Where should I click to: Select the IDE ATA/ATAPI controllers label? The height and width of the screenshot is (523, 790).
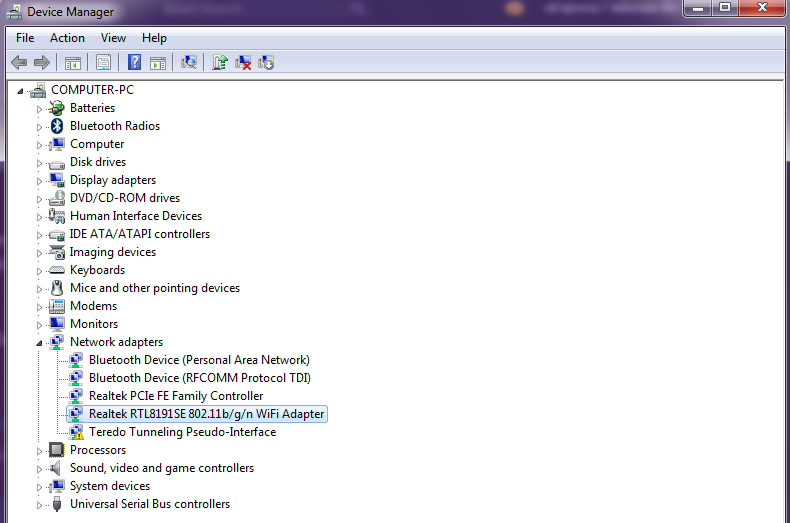pyautogui.click(x=140, y=234)
